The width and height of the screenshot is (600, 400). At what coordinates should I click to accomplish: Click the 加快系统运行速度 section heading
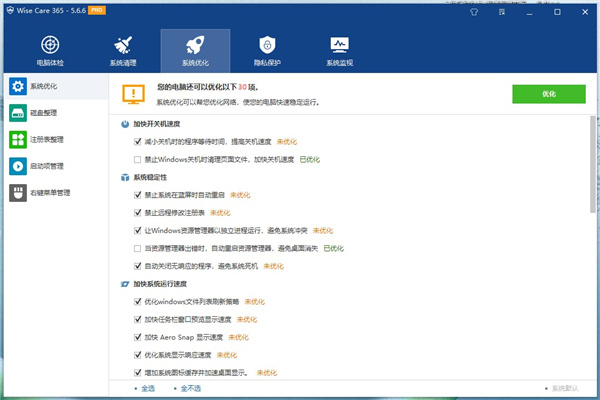160,284
